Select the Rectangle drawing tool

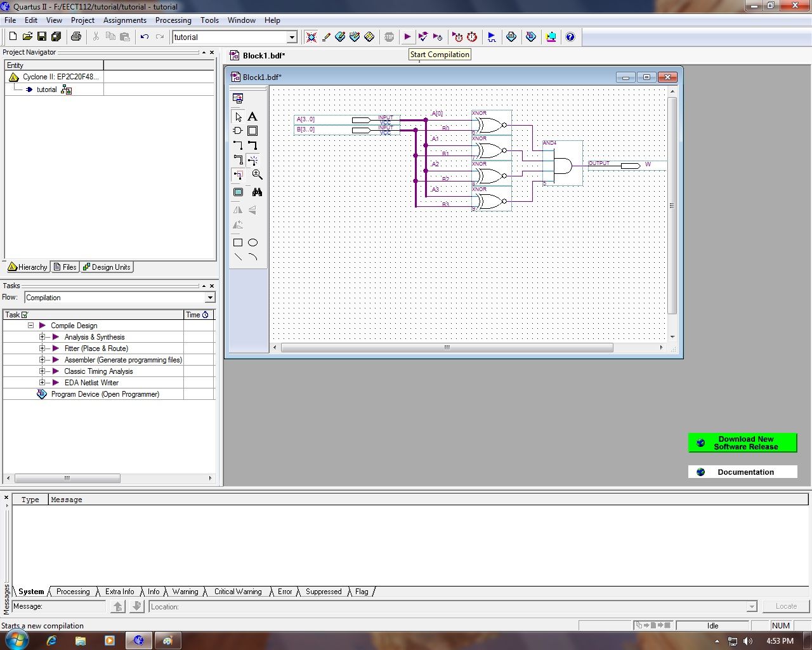click(238, 242)
